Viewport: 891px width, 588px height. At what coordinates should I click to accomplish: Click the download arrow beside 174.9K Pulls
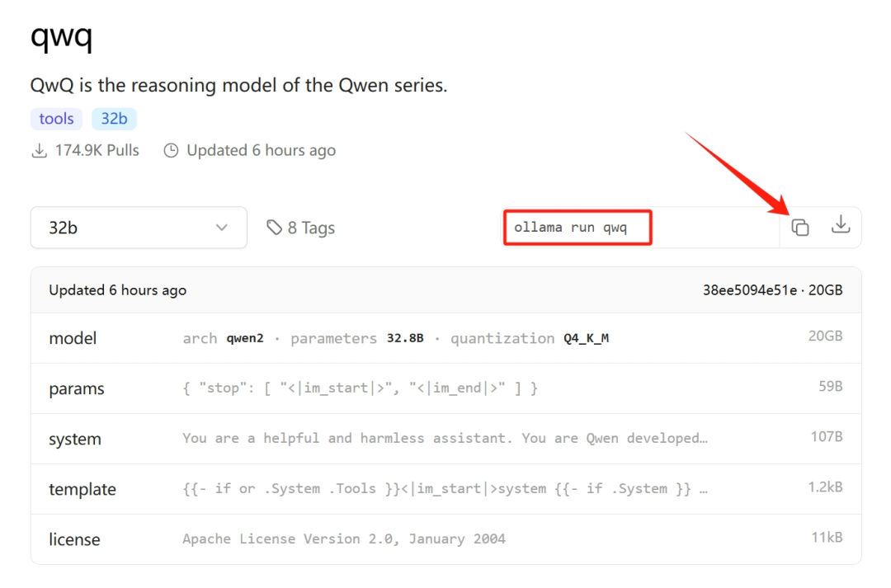click(x=40, y=150)
